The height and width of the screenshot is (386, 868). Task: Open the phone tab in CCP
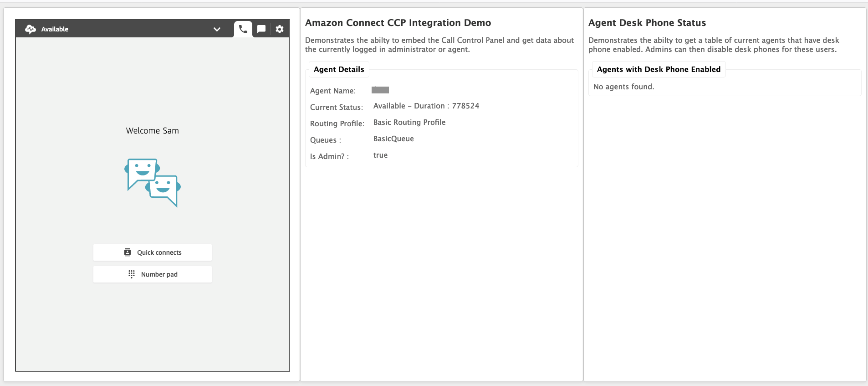click(243, 29)
